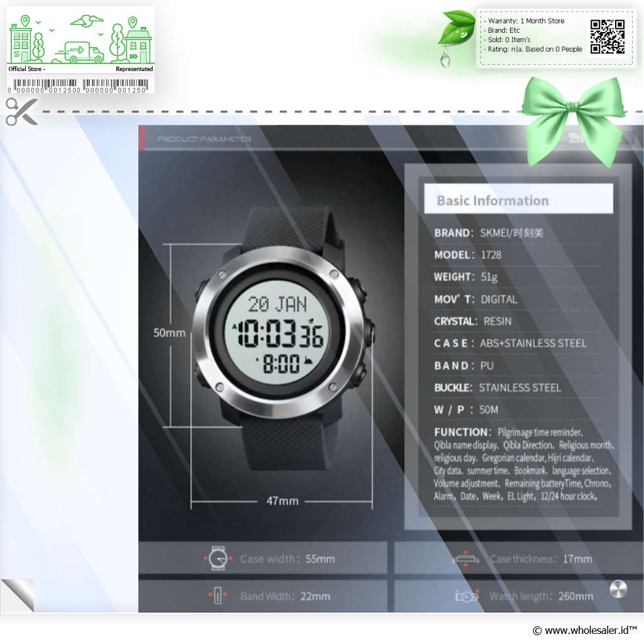The height and width of the screenshot is (644, 644).
Task: Select the BUCKLE: STAINLESS STEEL row
Action: (497, 387)
